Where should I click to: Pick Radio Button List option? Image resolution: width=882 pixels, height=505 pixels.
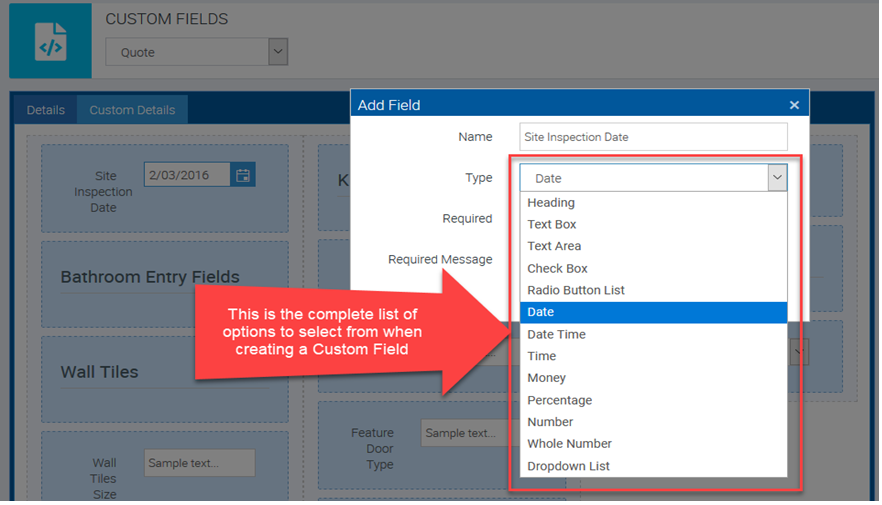576,290
